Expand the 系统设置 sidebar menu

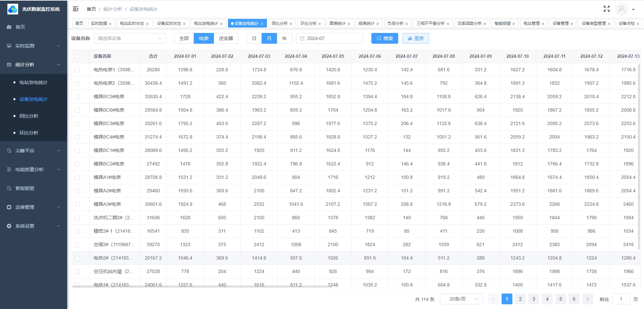[x=58, y=226]
